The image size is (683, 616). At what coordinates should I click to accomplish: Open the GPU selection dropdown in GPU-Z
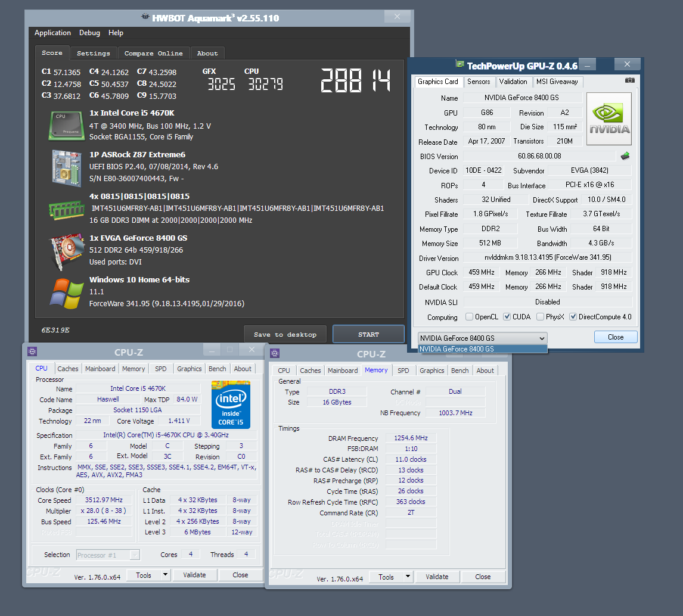(x=483, y=338)
